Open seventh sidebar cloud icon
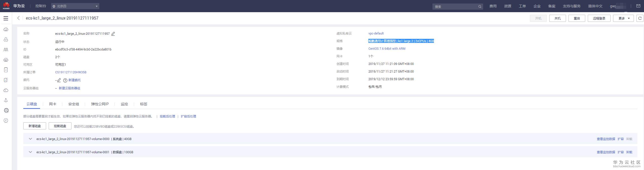This screenshot has width=644, height=170. (x=6, y=90)
